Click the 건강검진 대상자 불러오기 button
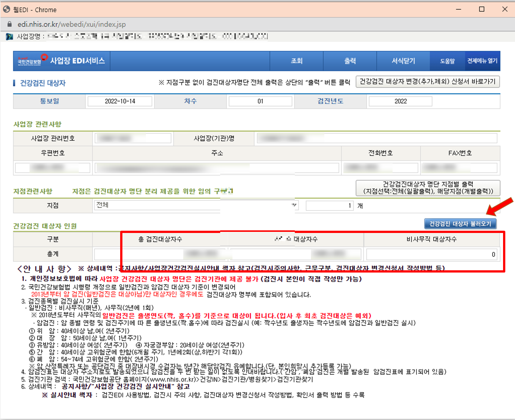Viewport: 515px width, 420px height. click(x=460, y=223)
